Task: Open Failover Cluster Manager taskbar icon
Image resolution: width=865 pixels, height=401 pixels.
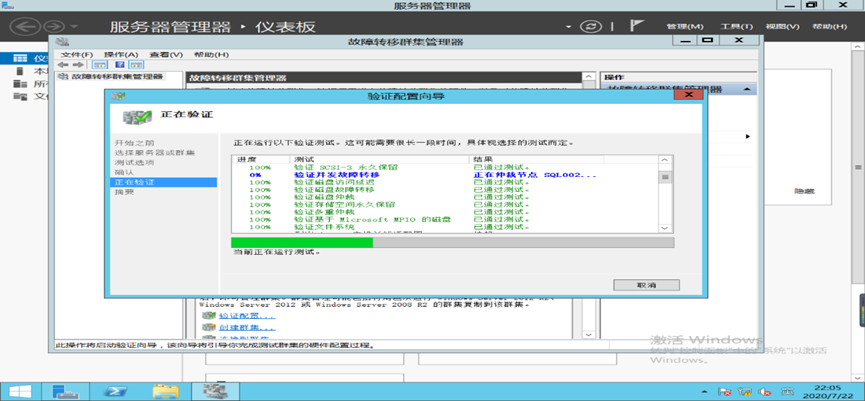Action: click(x=216, y=391)
